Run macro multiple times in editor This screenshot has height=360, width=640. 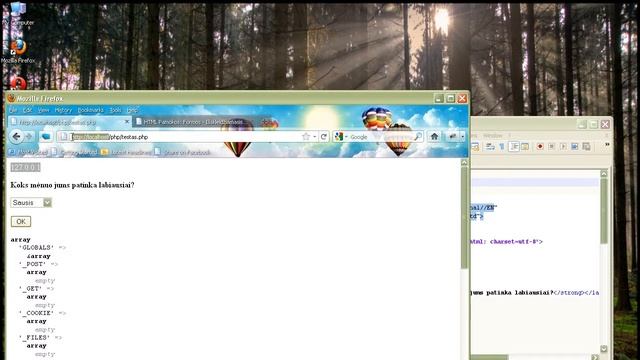(575, 146)
